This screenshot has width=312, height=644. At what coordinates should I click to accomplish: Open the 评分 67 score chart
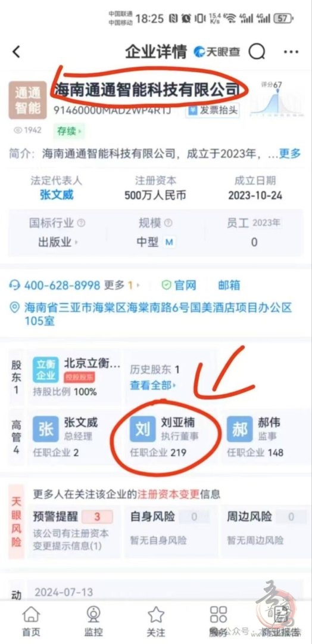[276, 100]
